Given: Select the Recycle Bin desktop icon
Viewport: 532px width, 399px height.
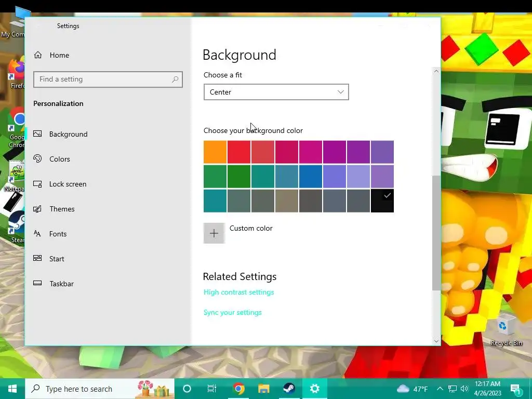Looking at the screenshot, I should (x=506, y=330).
